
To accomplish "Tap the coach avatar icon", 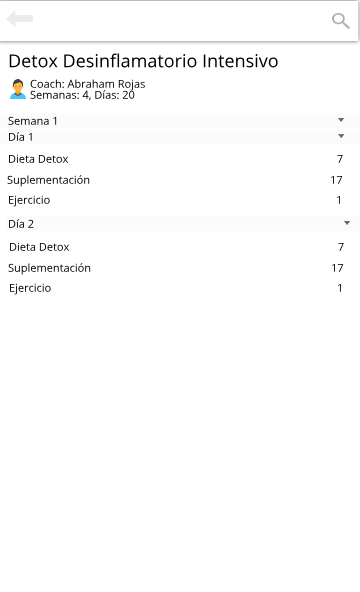I will 18,89.
